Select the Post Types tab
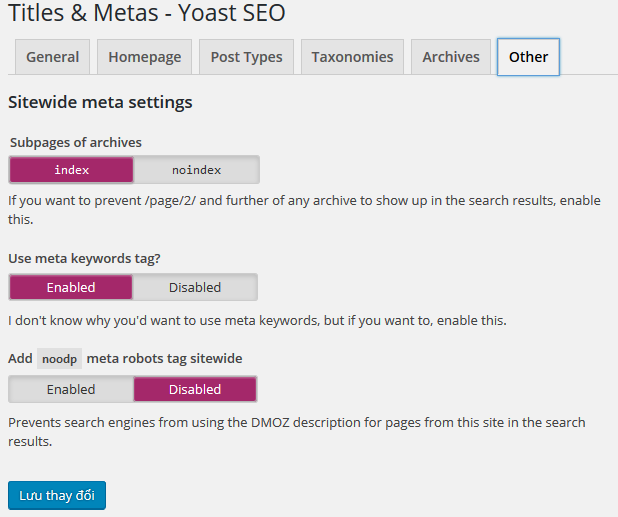This screenshot has height=517, width=618. [x=246, y=57]
